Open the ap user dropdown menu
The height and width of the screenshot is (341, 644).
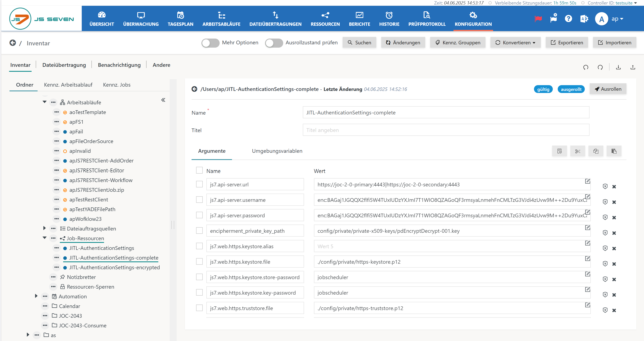(618, 19)
